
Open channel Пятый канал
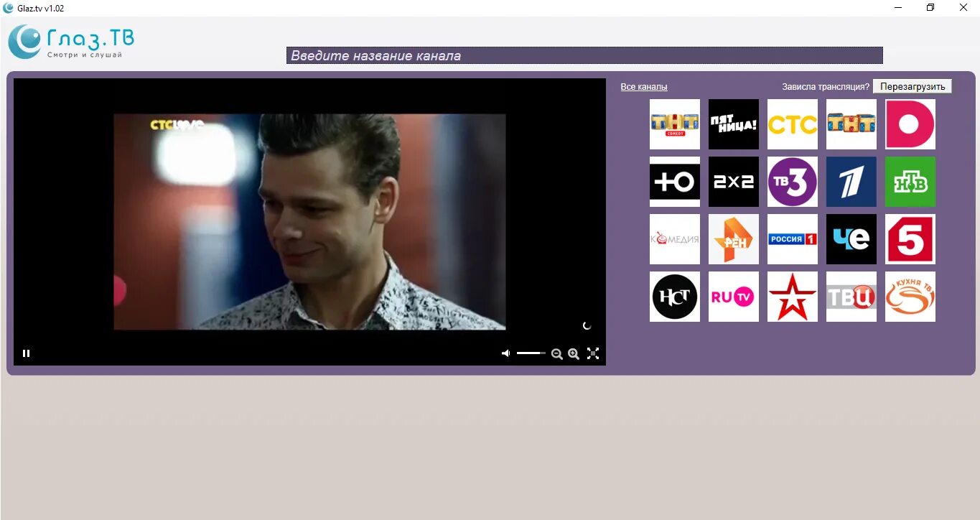click(910, 239)
